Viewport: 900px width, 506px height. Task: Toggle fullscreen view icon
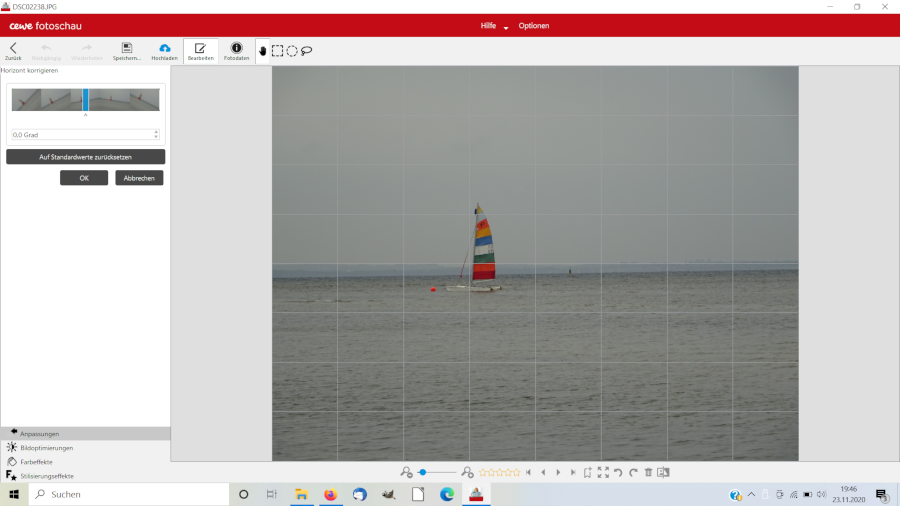pos(603,472)
